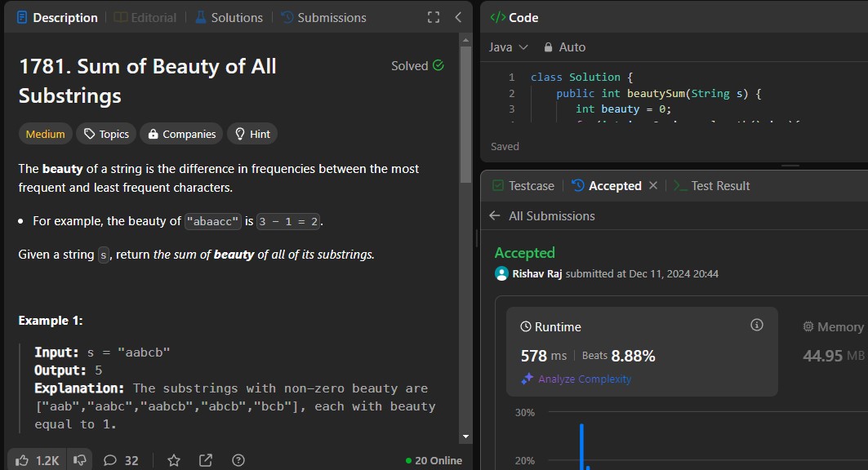Click the 20 Online indicator
This screenshot has width=868, height=470.
pyautogui.click(x=434, y=460)
